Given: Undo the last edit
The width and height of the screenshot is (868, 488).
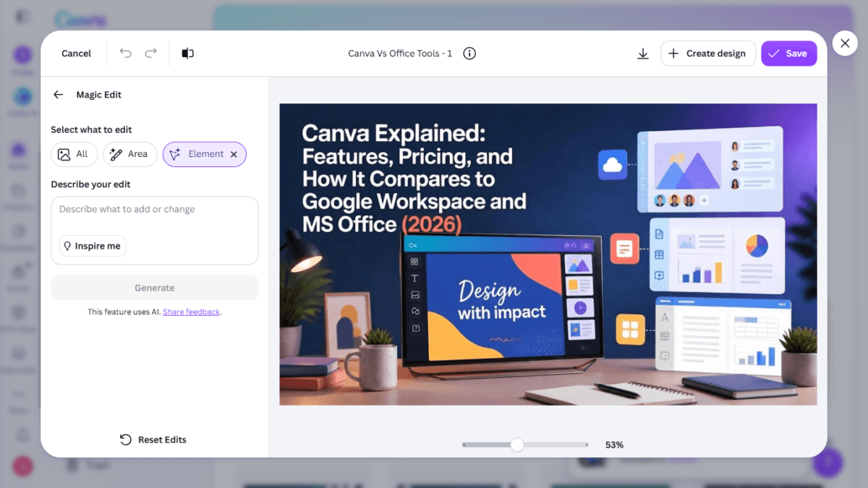Looking at the screenshot, I should (126, 53).
